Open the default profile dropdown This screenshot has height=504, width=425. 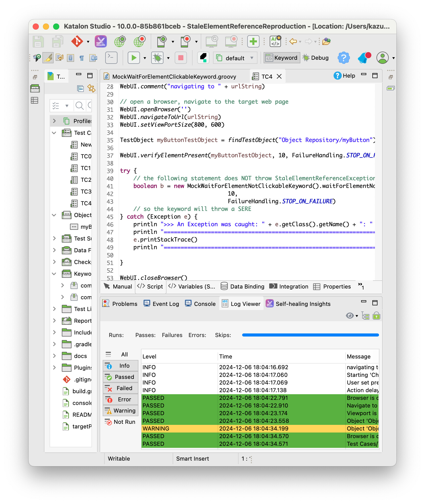[235, 58]
